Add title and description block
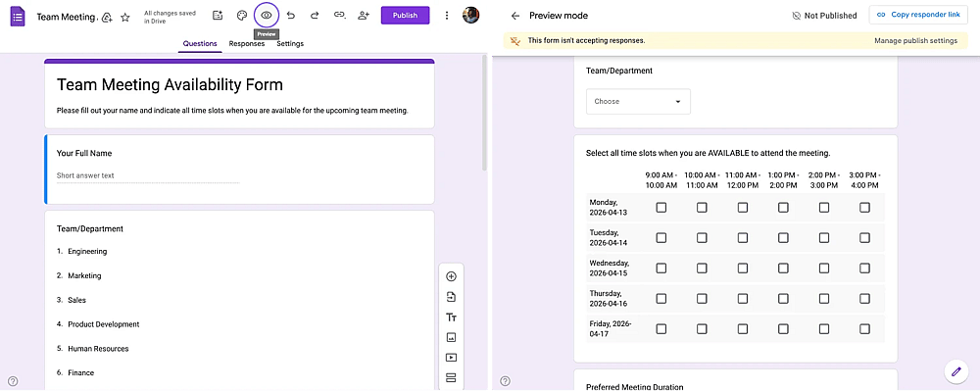980x391 pixels. click(451, 318)
